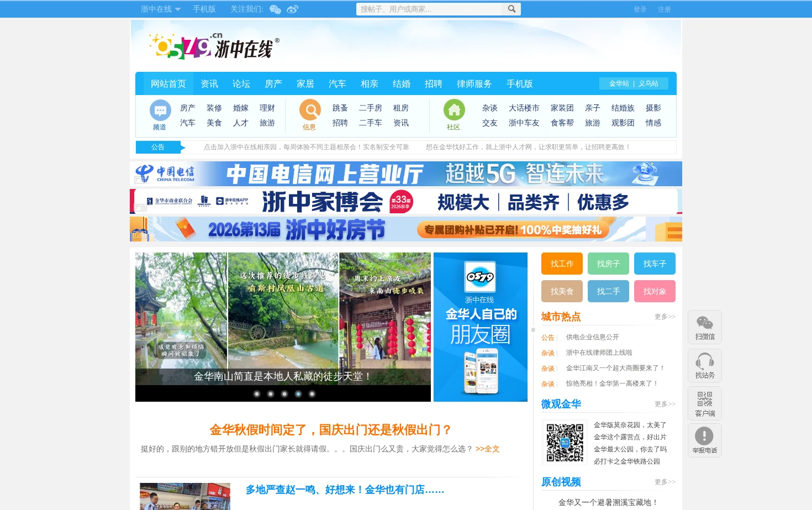The image size is (812, 510).
Task: Switch to 金华站 site
Action: point(619,83)
